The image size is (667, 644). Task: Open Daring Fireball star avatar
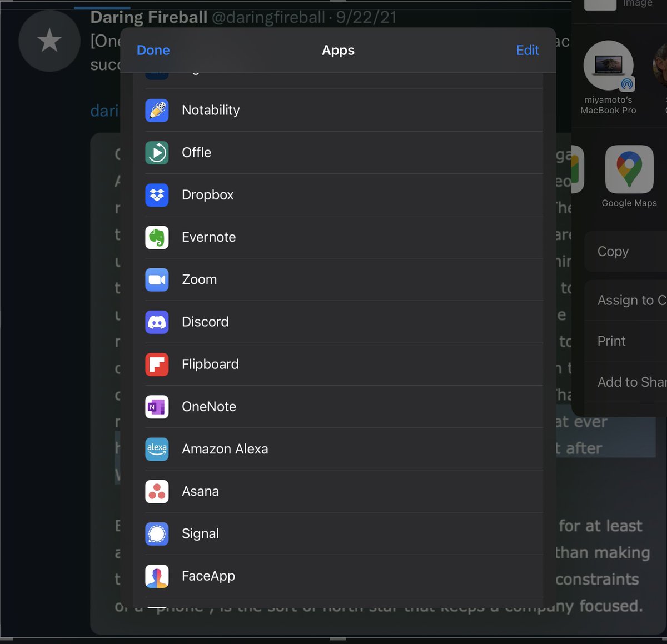tap(49, 41)
